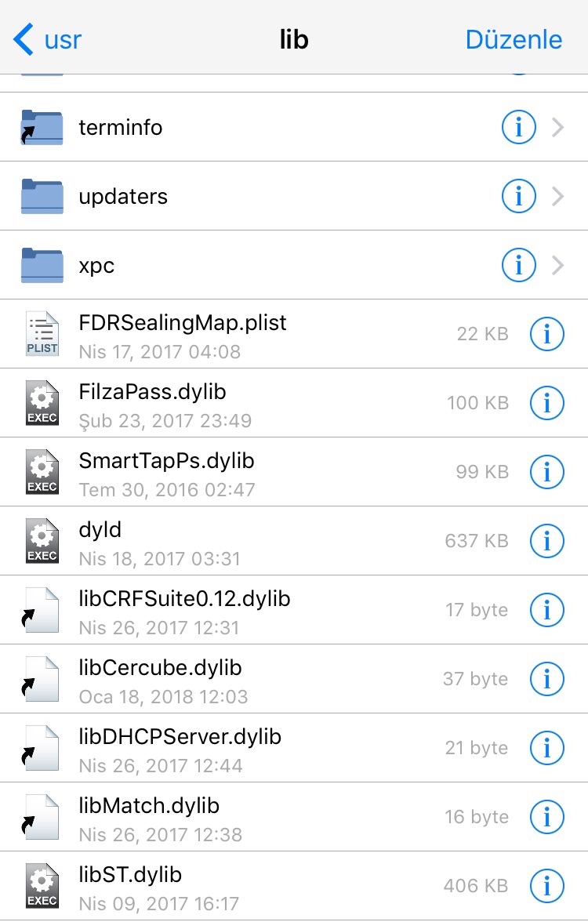The width and height of the screenshot is (588, 922).
Task: View info for SmartTapPs.dylib
Action: [547, 472]
